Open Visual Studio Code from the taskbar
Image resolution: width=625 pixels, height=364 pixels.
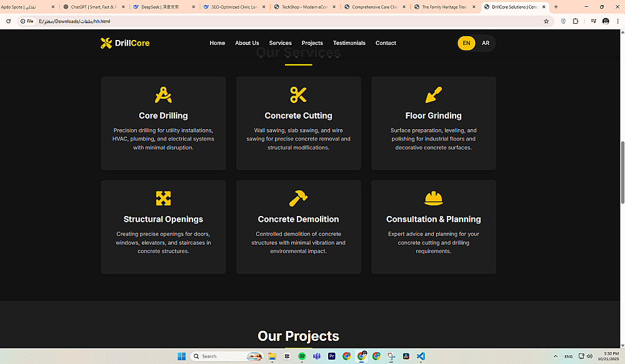pos(421,356)
